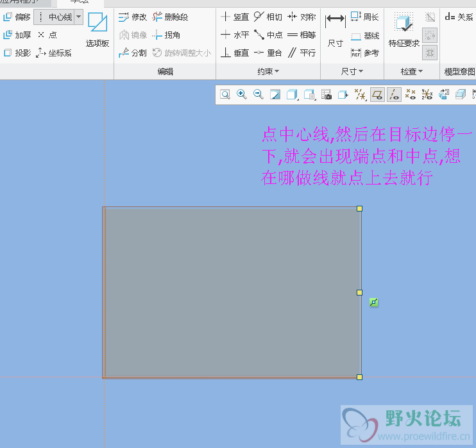Click the Refit zoom-to-fit icon
The height and width of the screenshot is (448, 476).
tap(225, 95)
